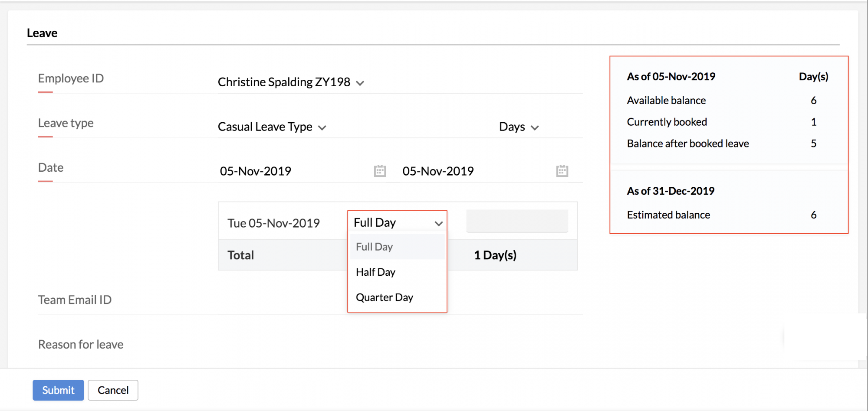Click the Leave form heading
Viewport: 868px width, 411px height.
42,33
